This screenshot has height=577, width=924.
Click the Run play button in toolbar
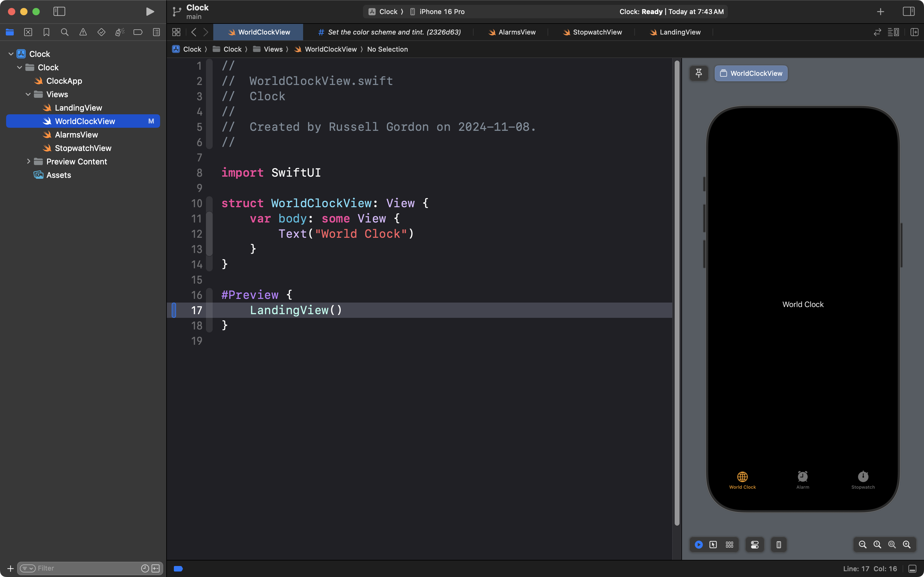tap(150, 11)
